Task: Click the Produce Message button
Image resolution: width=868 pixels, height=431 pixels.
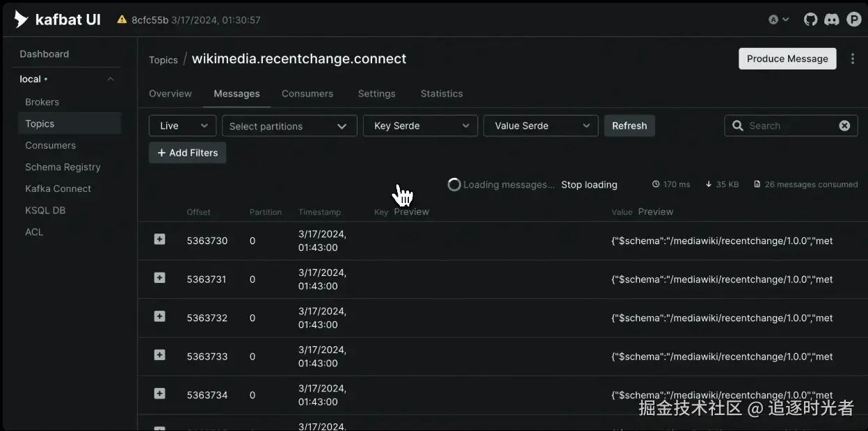Action: 787,59
